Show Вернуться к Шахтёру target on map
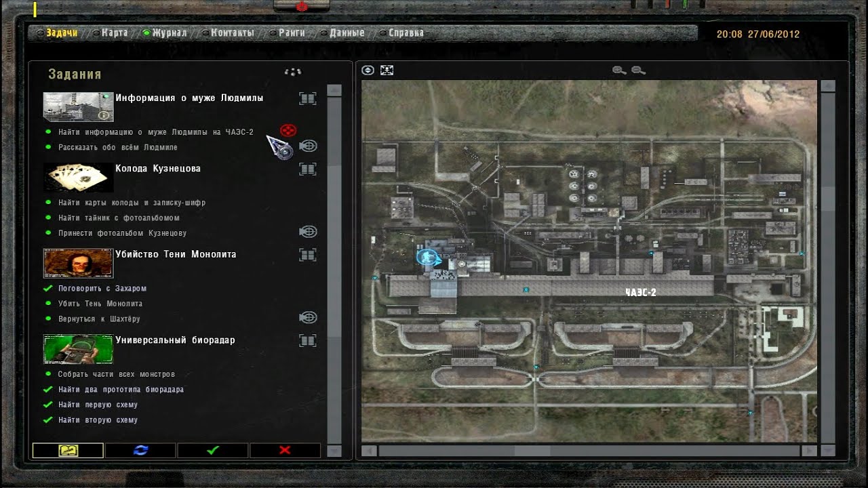 (x=309, y=317)
